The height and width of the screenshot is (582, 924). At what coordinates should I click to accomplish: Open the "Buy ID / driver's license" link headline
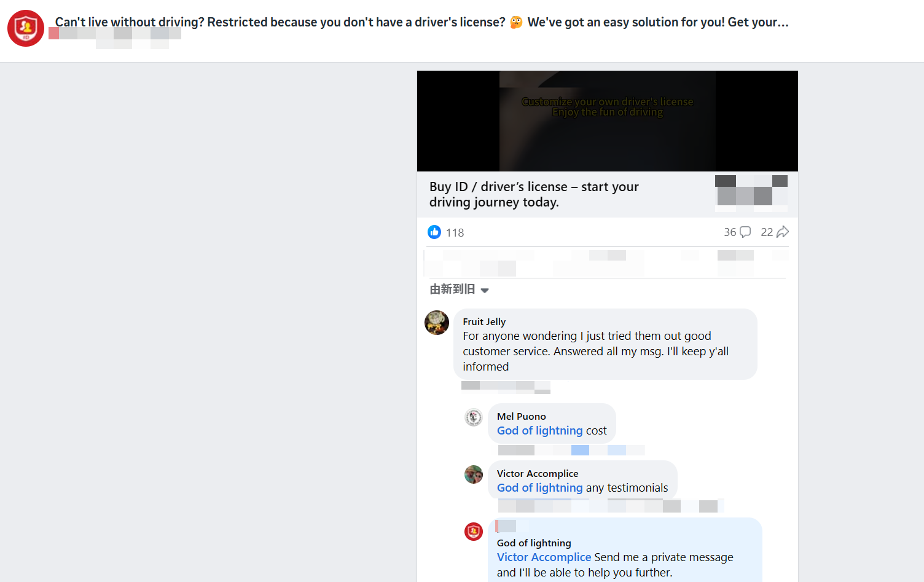(x=534, y=194)
